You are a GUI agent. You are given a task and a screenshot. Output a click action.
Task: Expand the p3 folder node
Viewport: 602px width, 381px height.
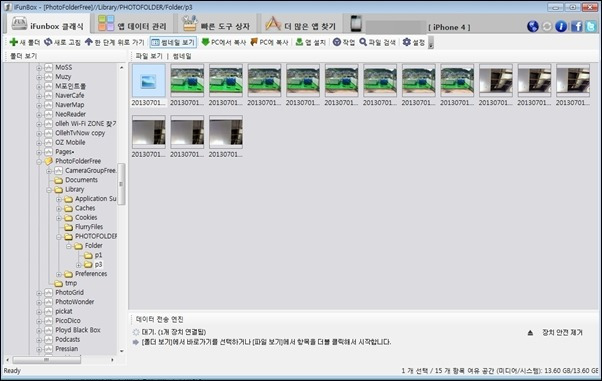(78, 265)
